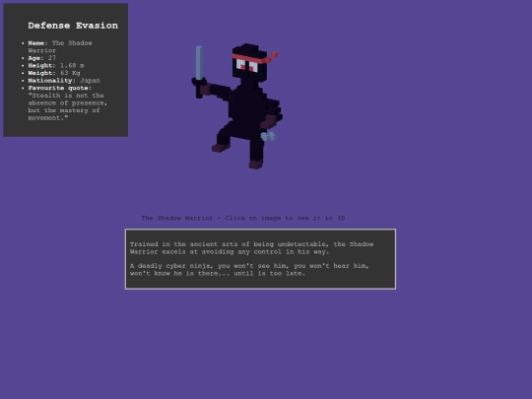Viewport: 532px width, 399px height.
Task: Click the caption 'Click on image to see it in 3D'
Action: 285,218
